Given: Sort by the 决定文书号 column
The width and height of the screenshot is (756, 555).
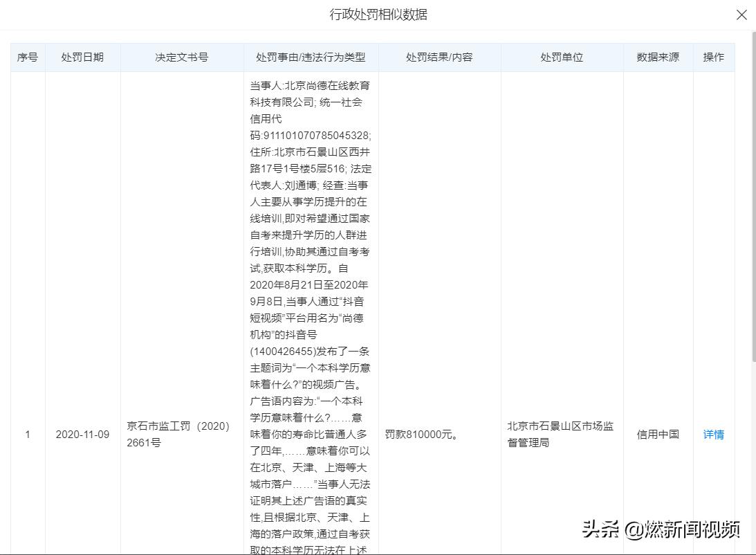Looking at the screenshot, I should click(182, 57).
